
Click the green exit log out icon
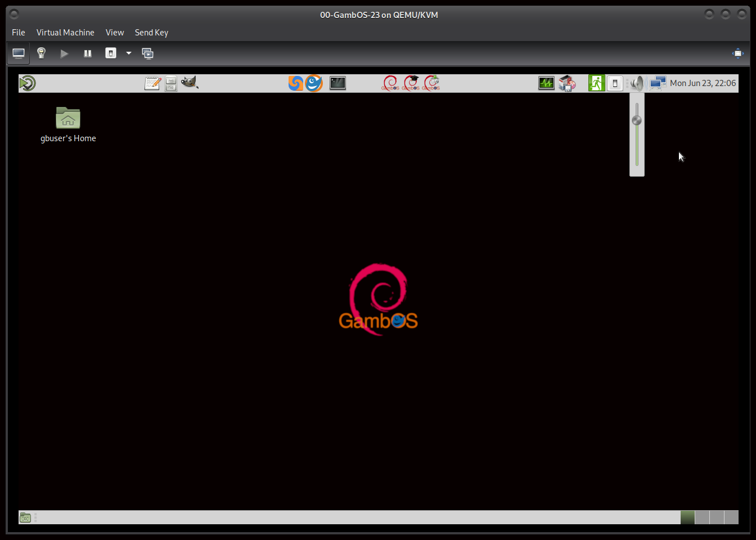coord(596,83)
